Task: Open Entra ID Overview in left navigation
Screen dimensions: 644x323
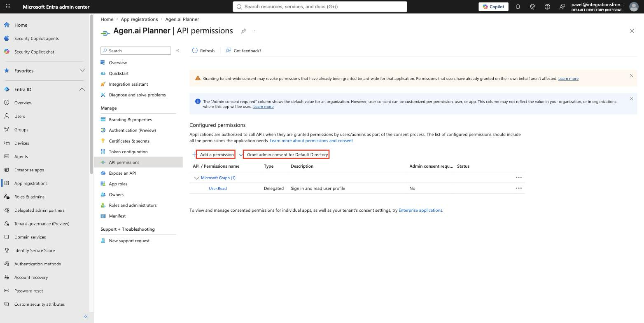Action: [23, 103]
